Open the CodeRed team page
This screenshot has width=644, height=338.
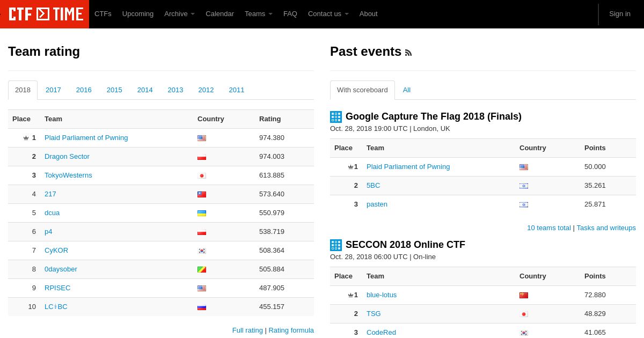pyautogui.click(x=381, y=333)
